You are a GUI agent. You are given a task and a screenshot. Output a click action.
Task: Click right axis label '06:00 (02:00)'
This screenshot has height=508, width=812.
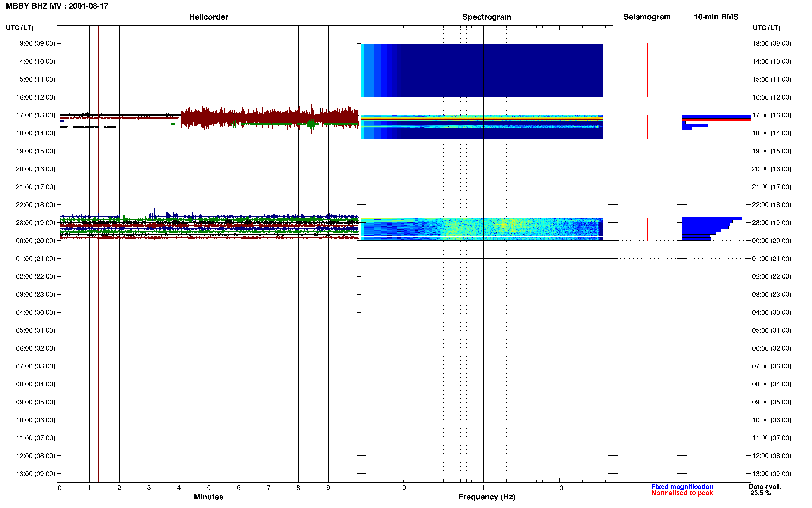click(x=772, y=348)
